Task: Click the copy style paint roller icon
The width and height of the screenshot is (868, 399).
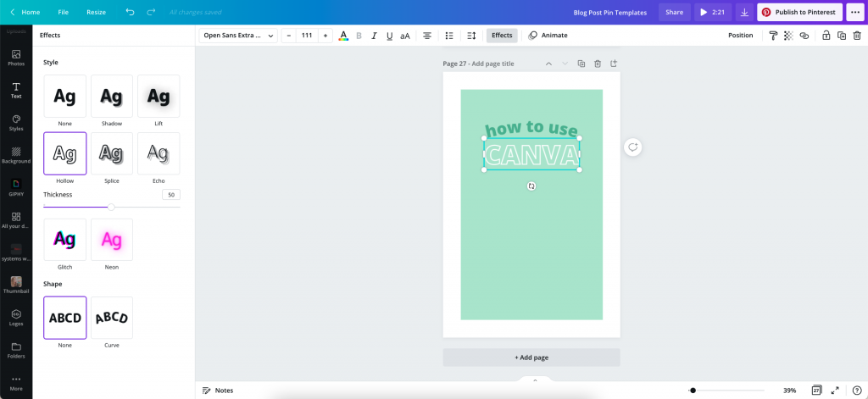Action: (773, 36)
